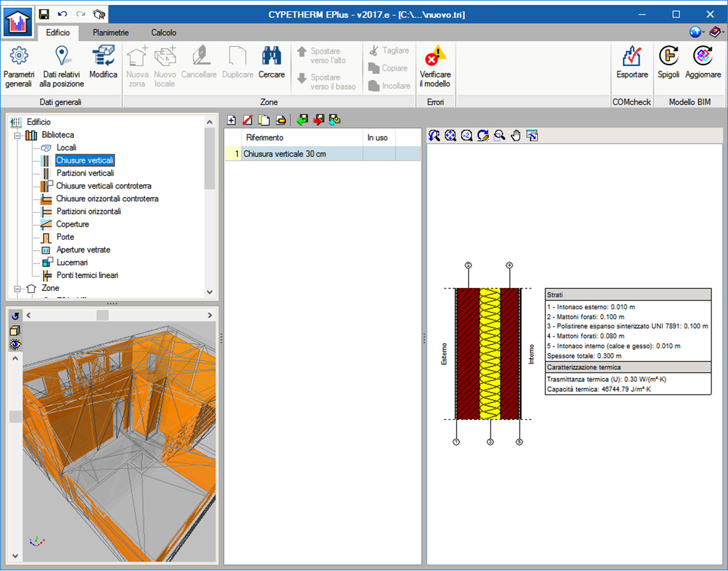
Task: Click the 3D cube perspective icon
Action: (x=15, y=331)
